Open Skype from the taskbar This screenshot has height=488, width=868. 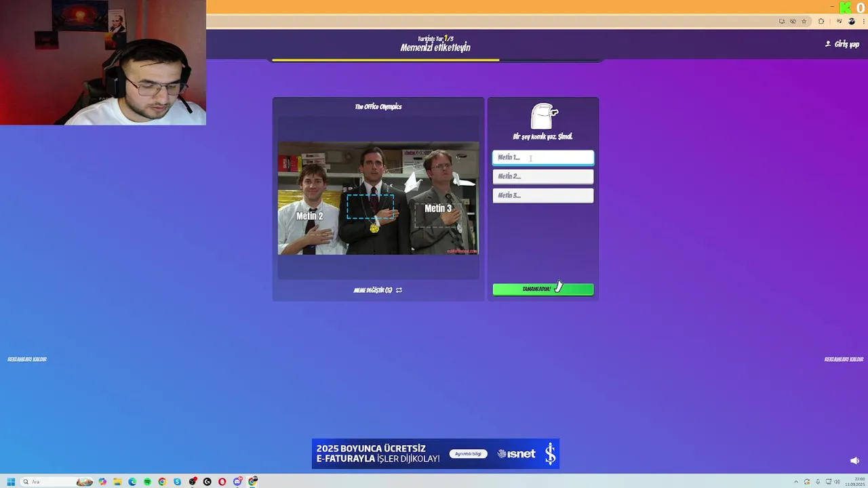click(x=177, y=482)
